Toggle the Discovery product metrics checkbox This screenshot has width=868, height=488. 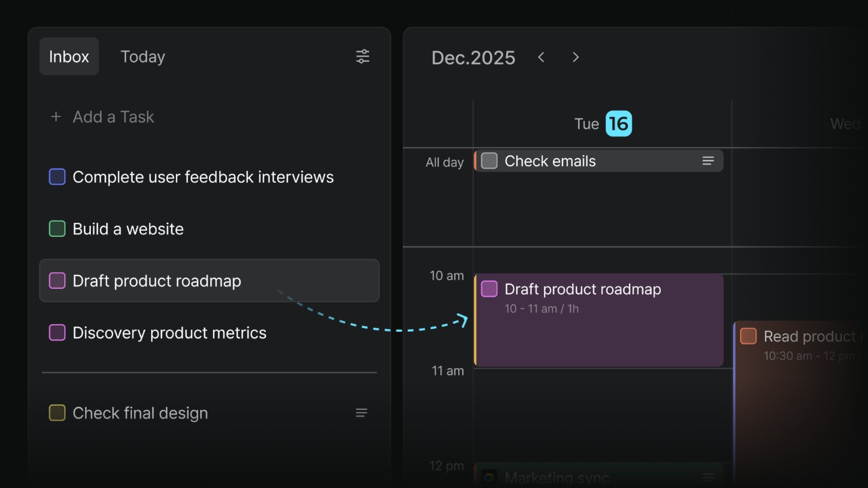pos(57,333)
